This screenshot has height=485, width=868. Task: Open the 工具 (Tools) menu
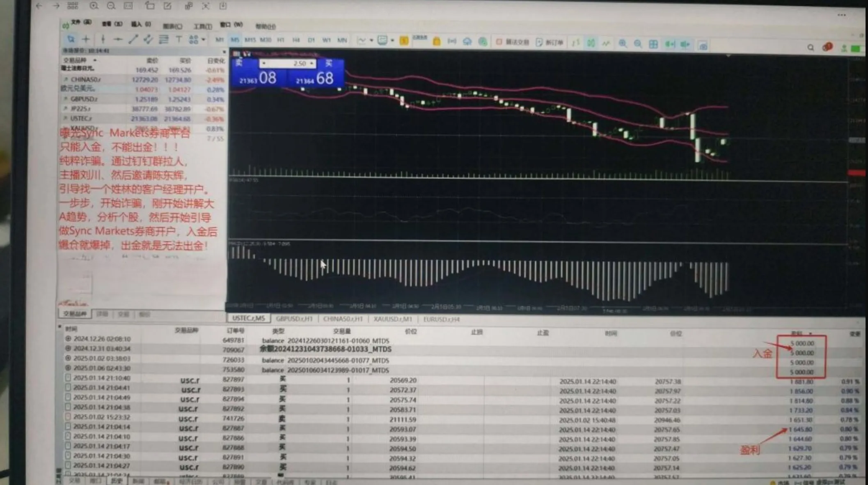click(203, 26)
